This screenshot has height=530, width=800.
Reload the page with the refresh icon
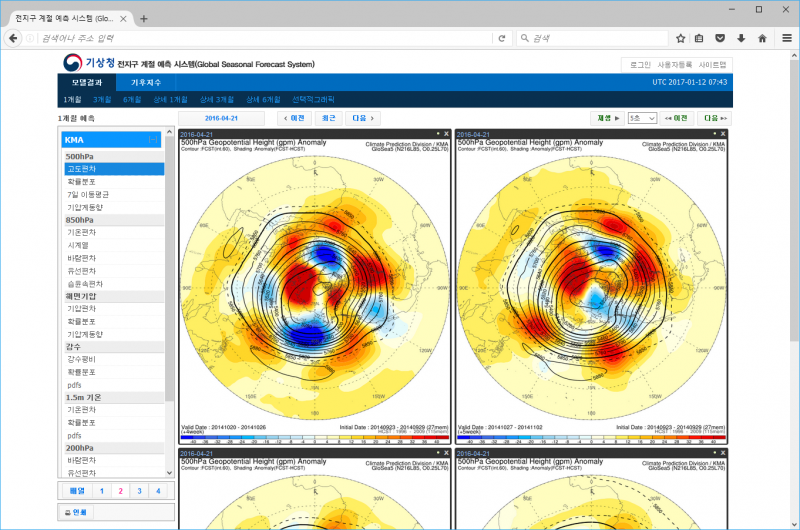(x=502, y=38)
